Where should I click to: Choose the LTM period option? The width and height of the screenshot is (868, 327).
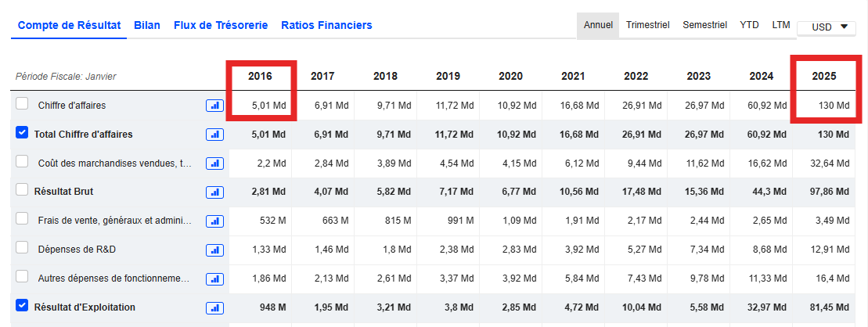781,25
